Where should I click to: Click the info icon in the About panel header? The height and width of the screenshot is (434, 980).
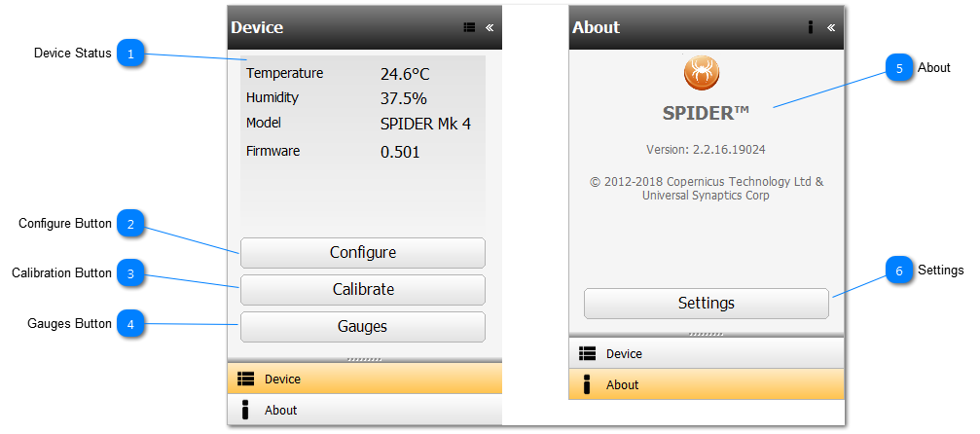pyautogui.click(x=810, y=28)
